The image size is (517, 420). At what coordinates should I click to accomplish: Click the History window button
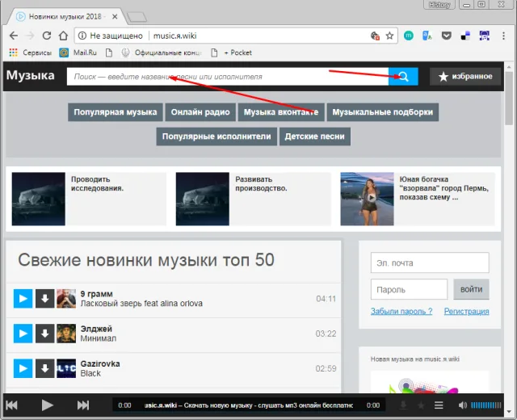point(439,5)
